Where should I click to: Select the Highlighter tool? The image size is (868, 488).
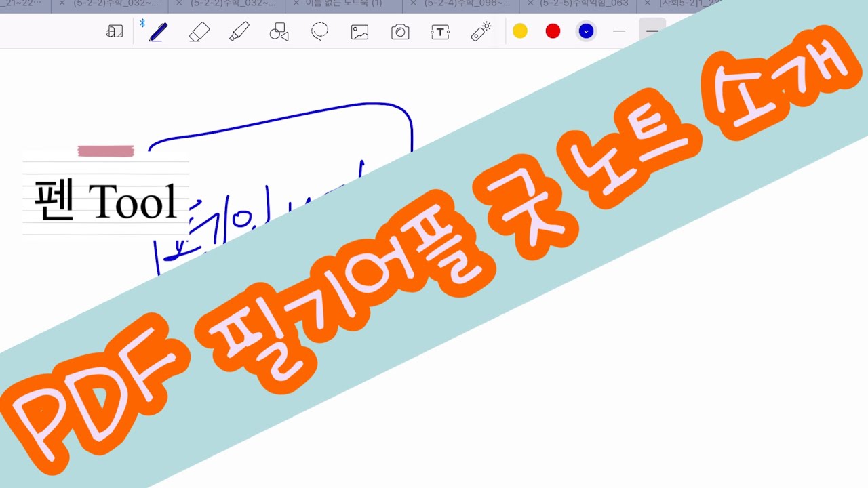tap(239, 32)
